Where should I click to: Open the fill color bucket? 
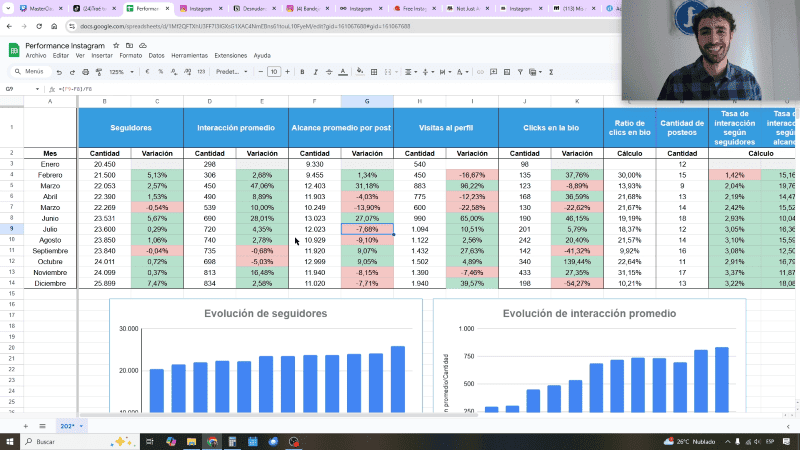360,72
